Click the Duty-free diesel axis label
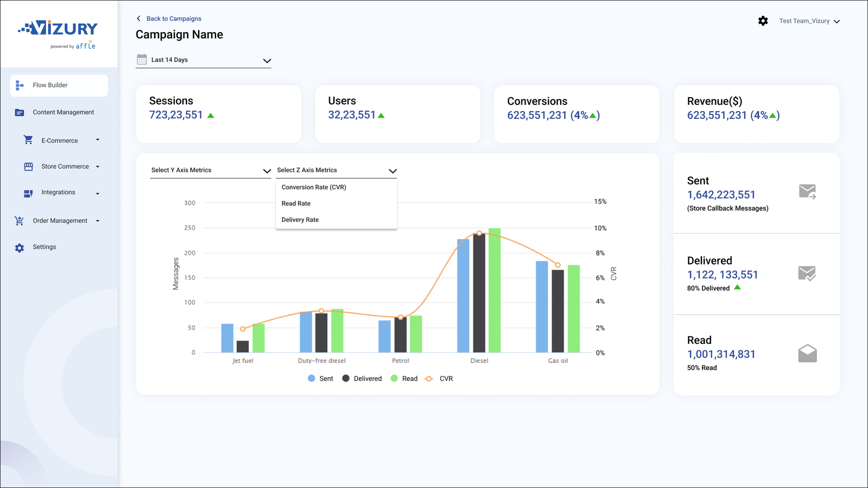This screenshot has height=488, width=868. [322, 360]
